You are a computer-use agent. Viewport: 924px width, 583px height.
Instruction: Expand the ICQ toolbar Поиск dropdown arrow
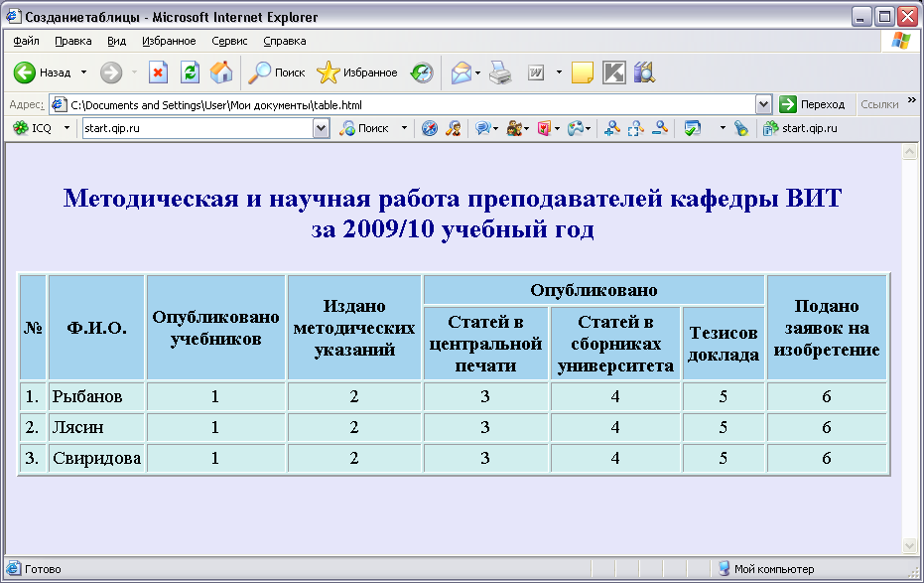tap(404, 128)
